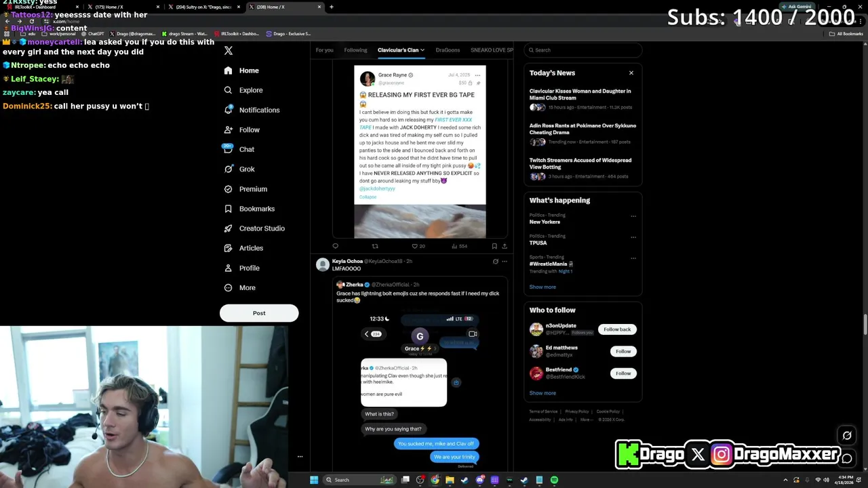Follow Ed matthews
The image size is (868, 488).
pos(623,351)
